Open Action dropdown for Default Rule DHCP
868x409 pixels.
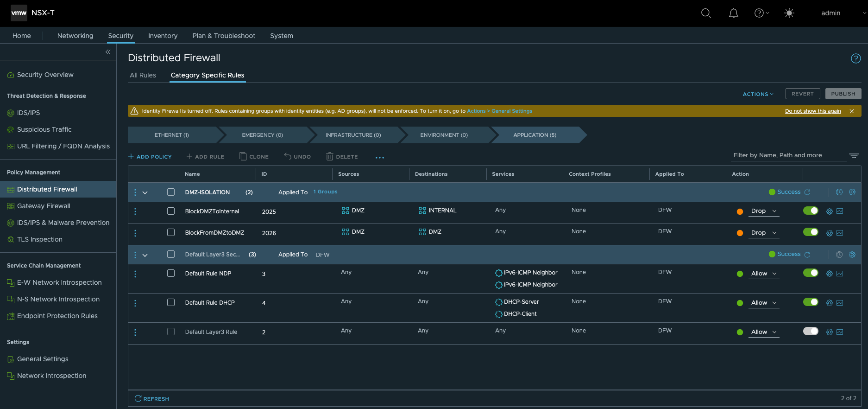point(764,303)
